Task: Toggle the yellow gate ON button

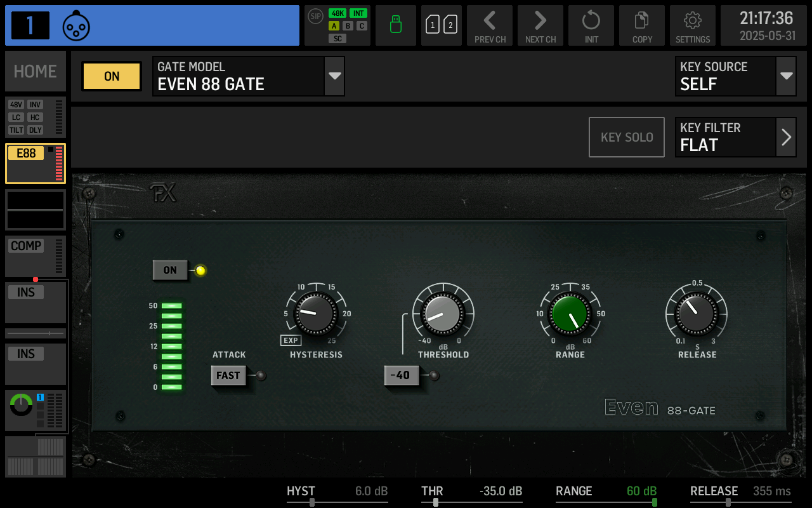Action: click(x=111, y=76)
